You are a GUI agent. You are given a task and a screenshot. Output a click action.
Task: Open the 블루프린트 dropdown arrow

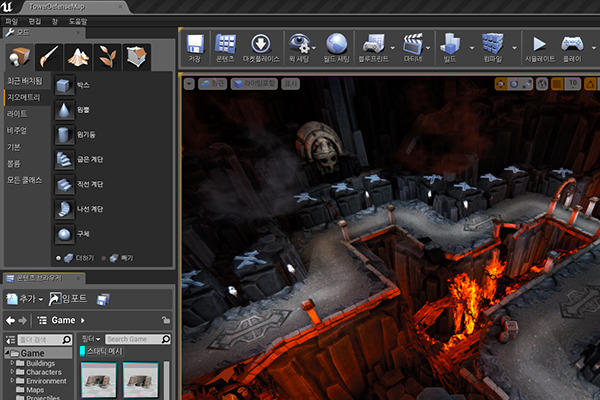coord(393,48)
